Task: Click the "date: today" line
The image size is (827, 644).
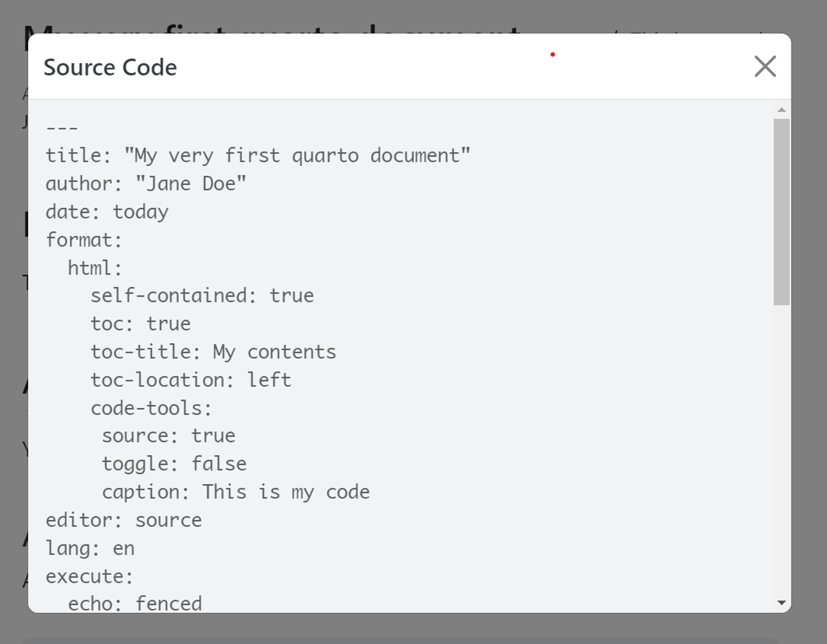Action: 107,212
